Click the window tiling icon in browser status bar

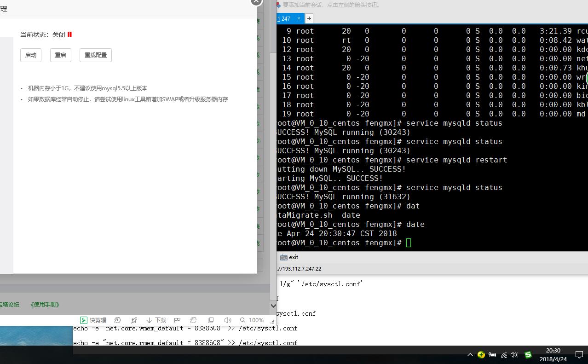coord(211,320)
